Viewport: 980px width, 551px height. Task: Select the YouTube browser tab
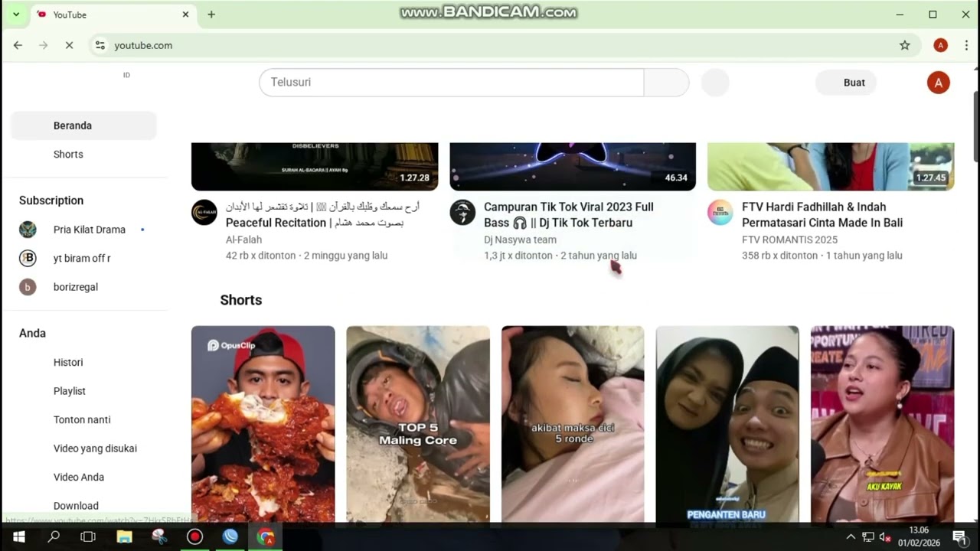pyautogui.click(x=113, y=15)
